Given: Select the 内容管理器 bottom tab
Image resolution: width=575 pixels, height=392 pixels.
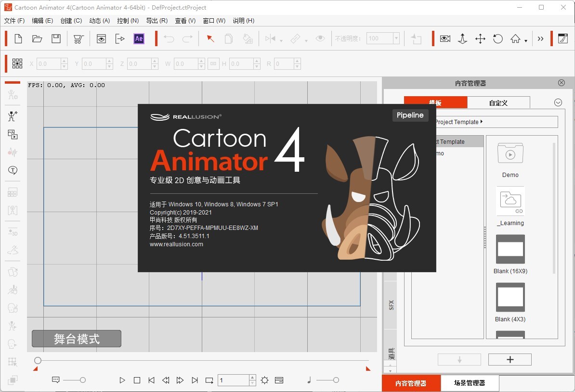Looking at the screenshot, I should click(x=411, y=383).
